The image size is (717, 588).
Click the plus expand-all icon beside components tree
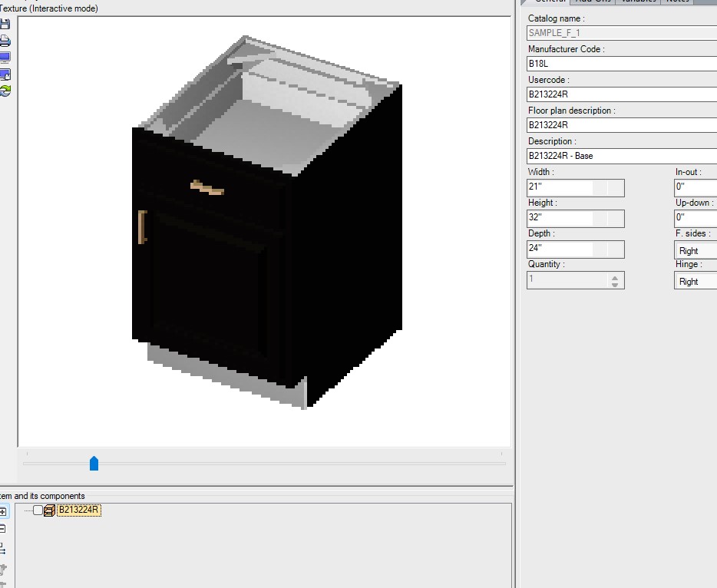click(2, 512)
